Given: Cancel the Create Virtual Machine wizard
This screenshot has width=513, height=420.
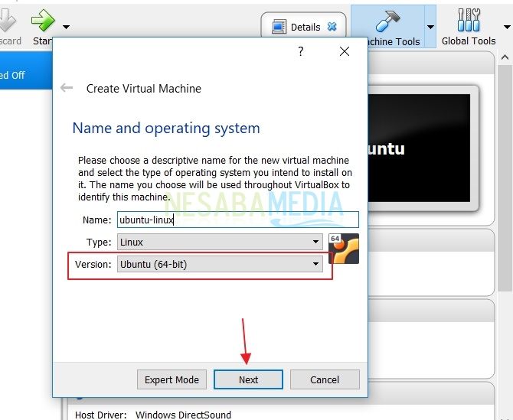Looking at the screenshot, I should [x=325, y=379].
